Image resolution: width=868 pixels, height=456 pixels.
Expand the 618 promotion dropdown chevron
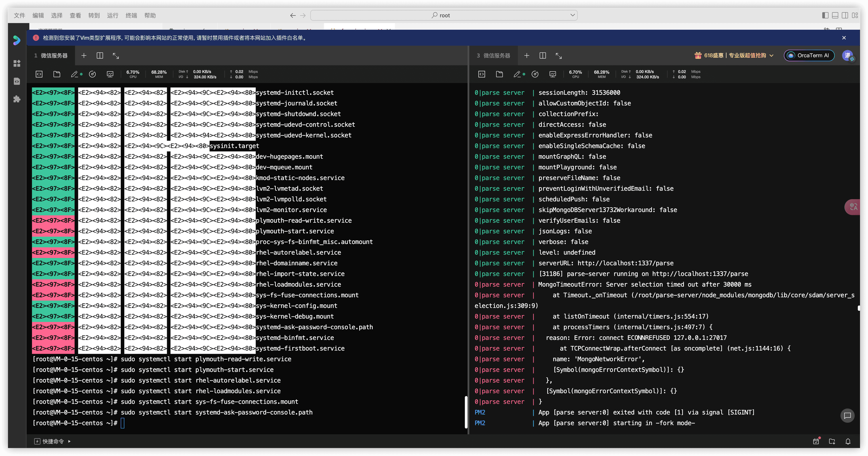click(x=772, y=56)
